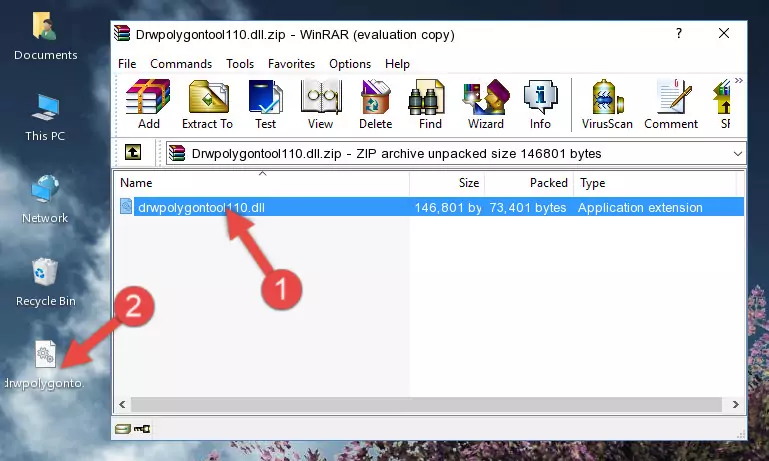769x461 pixels.
Task: Click the Delete toolbar icon
Action: click(x=376, y=104)
